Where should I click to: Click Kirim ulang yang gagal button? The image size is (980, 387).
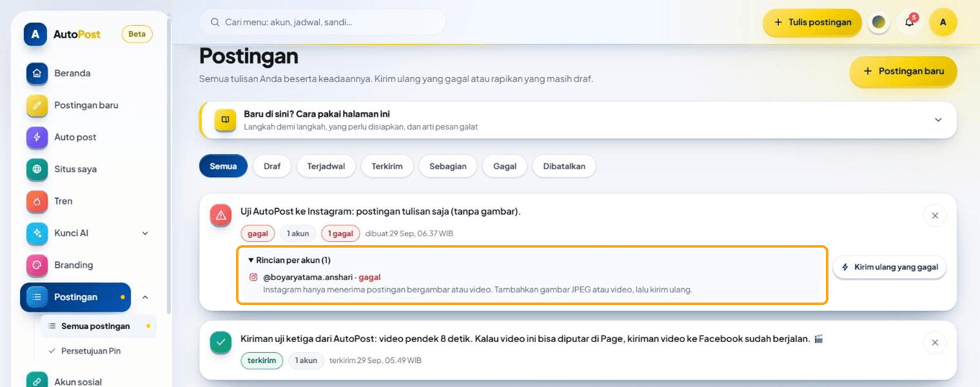[889, 266]
